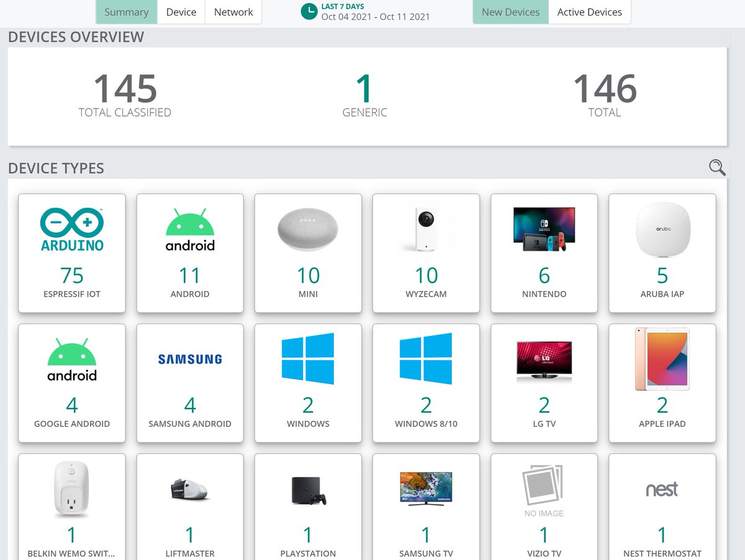Image resolution: width=745 pixels, height=560 pixels.
Task: Click the Wyzecam count of 10
Action: click(x=426, y=275)
